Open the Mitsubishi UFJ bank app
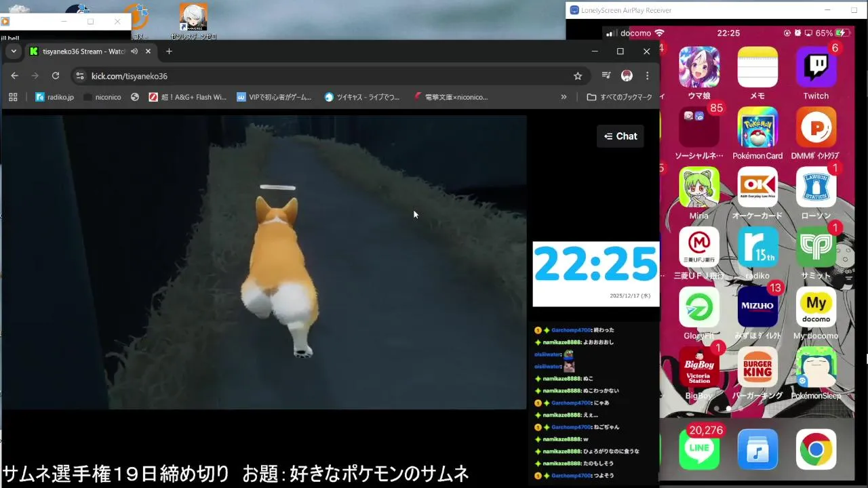 (699, 247)
